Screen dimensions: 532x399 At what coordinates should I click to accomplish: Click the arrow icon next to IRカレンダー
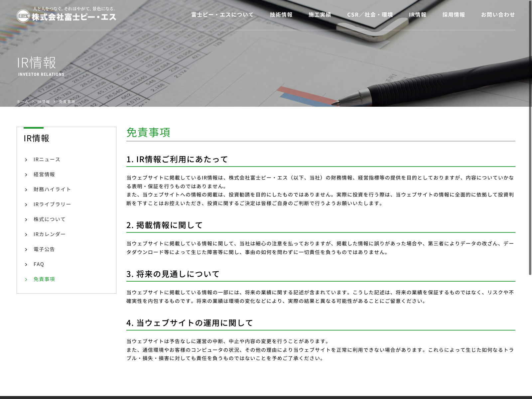(x=26, y=235)
